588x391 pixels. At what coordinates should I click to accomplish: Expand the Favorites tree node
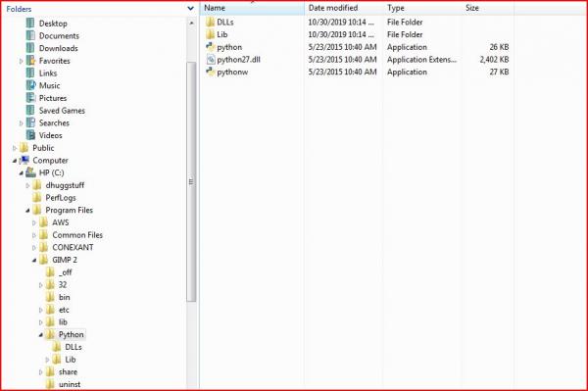pyautogui.click(x=21, y=61)
